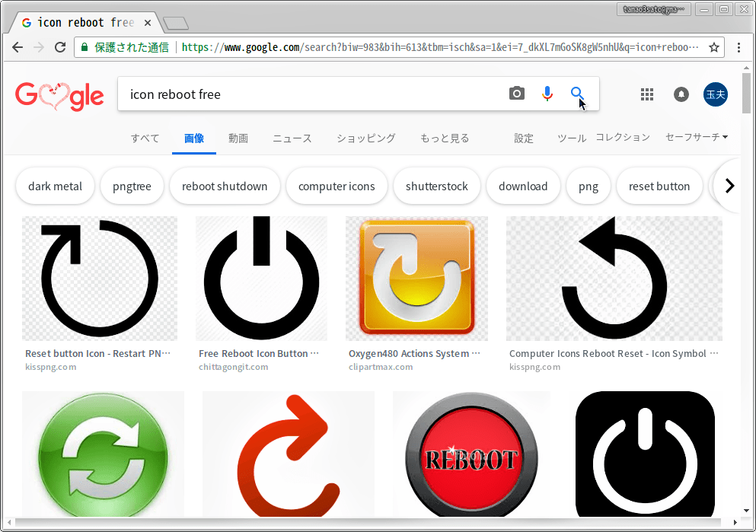Switch to the 動画 tab

[238, 139]
